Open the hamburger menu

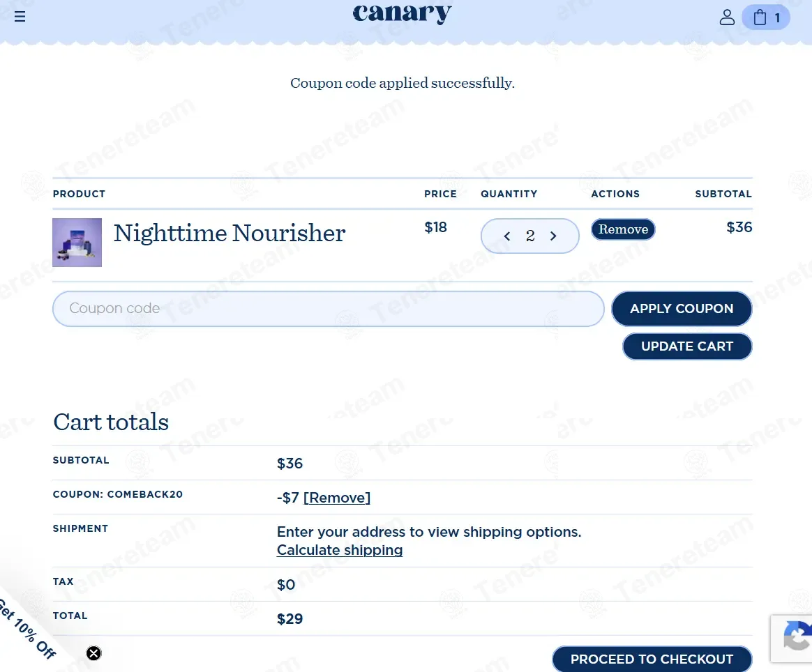point(20,17)
